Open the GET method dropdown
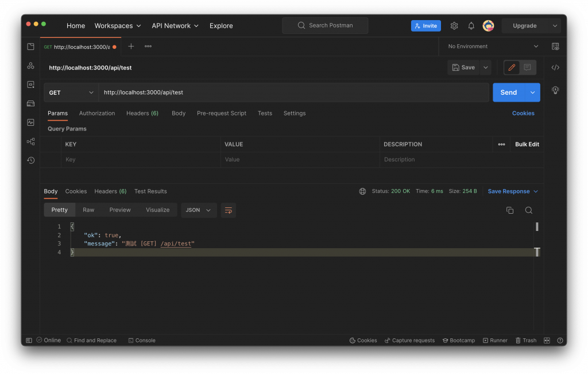588x374 pixels. (x=71, y=92)
